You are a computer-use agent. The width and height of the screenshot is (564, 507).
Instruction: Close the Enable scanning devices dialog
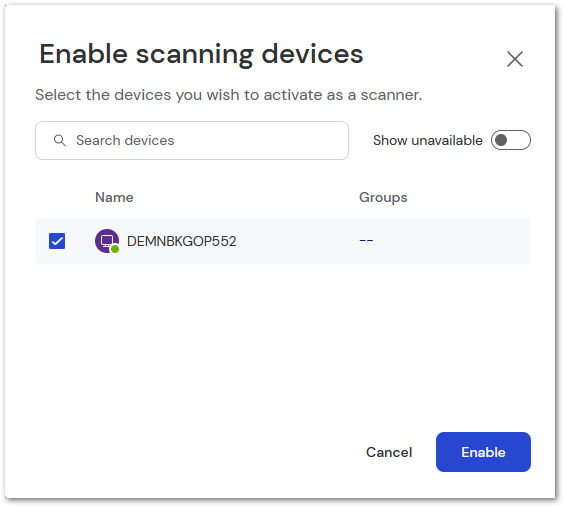pyautogui.click(x=514, y=59)
